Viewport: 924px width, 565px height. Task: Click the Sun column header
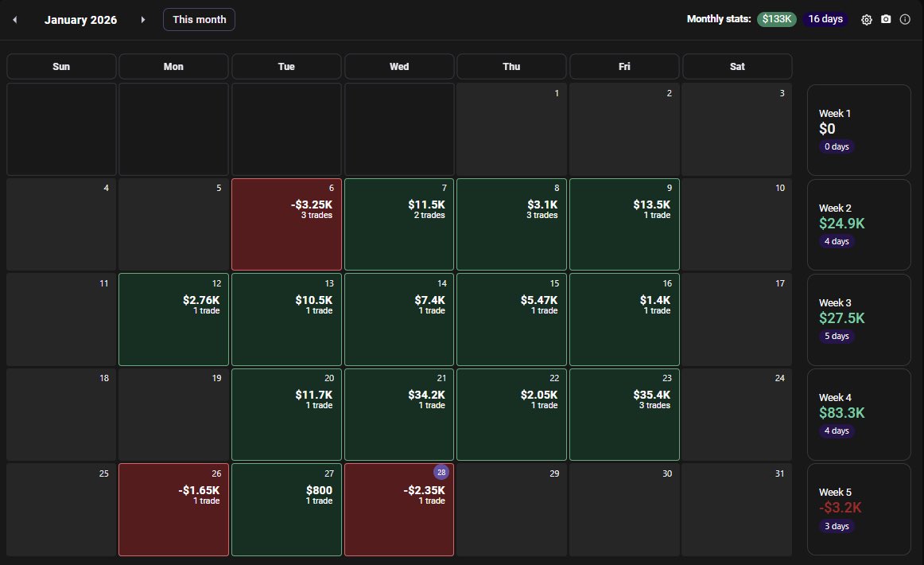pos(61,67)
